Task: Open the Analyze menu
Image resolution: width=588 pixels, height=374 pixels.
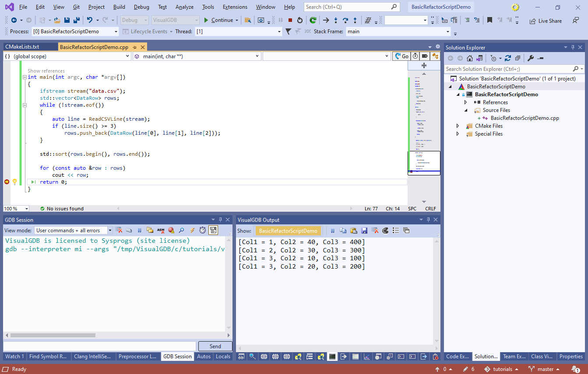Action: 184,7
